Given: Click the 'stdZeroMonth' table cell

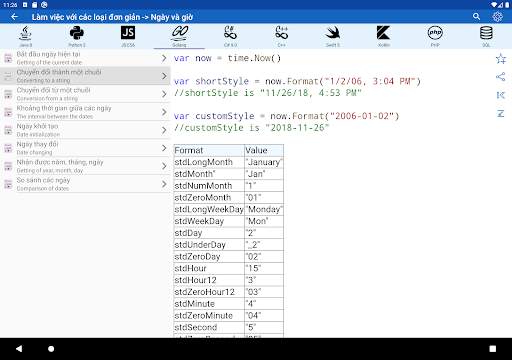Looking at the screenshot, I should pos(209,198).
